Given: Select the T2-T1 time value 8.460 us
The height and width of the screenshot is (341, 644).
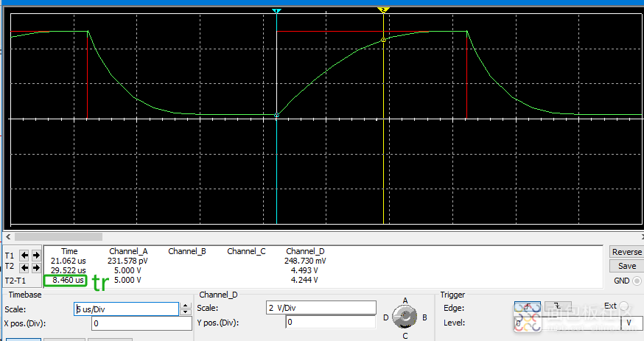Looking at the screenshot, I should pos(68,281).
